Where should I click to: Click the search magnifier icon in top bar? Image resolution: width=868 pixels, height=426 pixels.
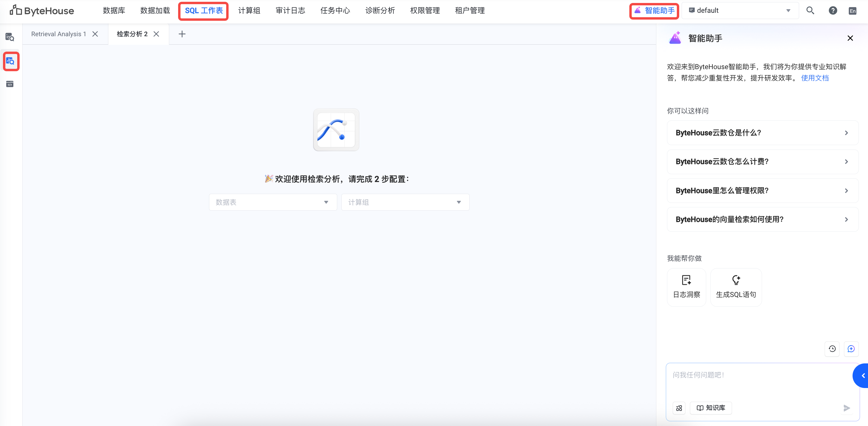point(810,10)
